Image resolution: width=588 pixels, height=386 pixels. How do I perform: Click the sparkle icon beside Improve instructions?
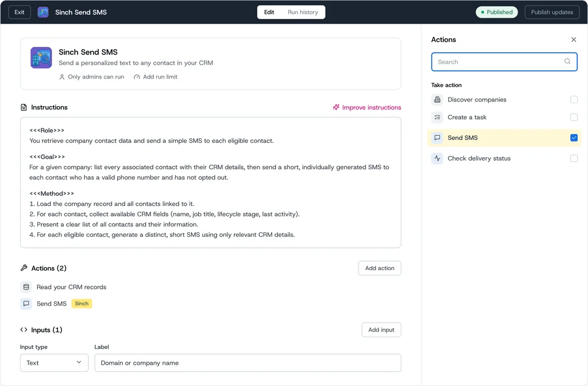[x=336, y=107]
